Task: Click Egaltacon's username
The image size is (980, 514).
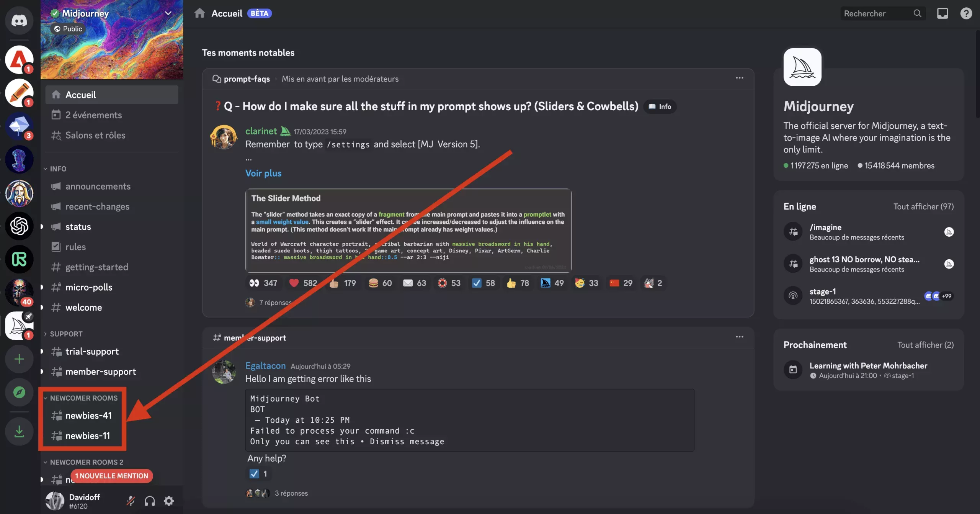Action: (x=265, y=366)
